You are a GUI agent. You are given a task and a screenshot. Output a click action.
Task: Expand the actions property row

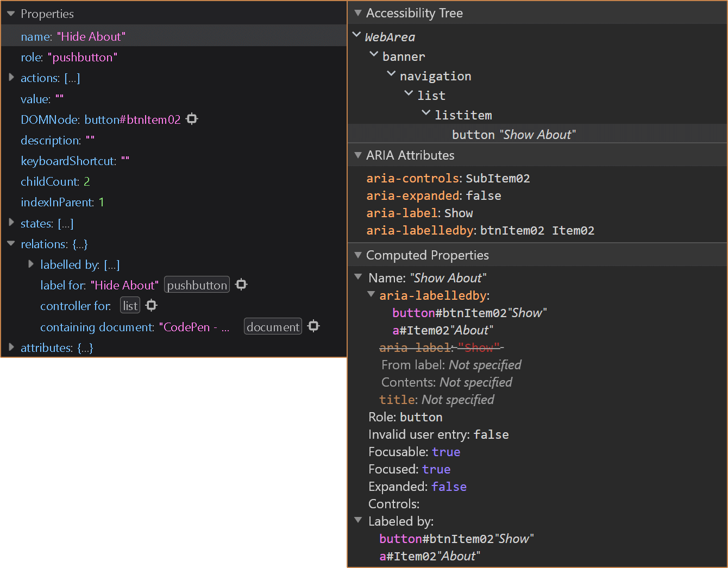[x=11, y=78]
